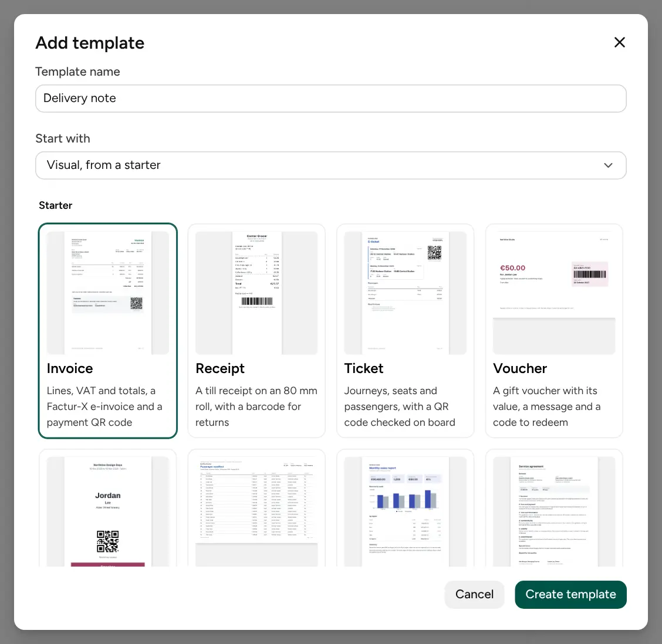The height and width of the screenshot is (644, 662).
Task: Pick the Ticket starter card
Action: tap(405, 330)
